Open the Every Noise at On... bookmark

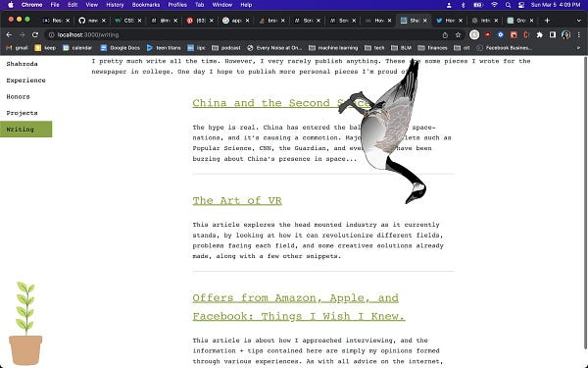tap(274, 48)
